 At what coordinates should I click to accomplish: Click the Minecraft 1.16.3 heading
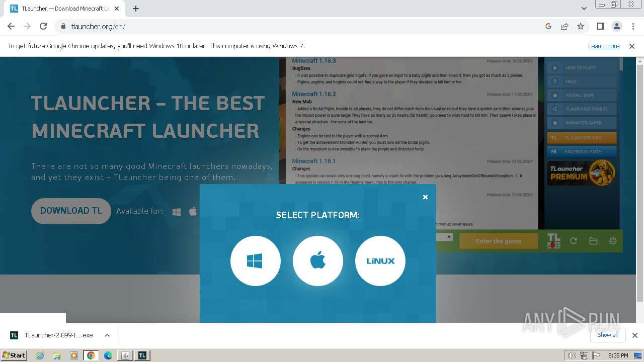point(314,61)
